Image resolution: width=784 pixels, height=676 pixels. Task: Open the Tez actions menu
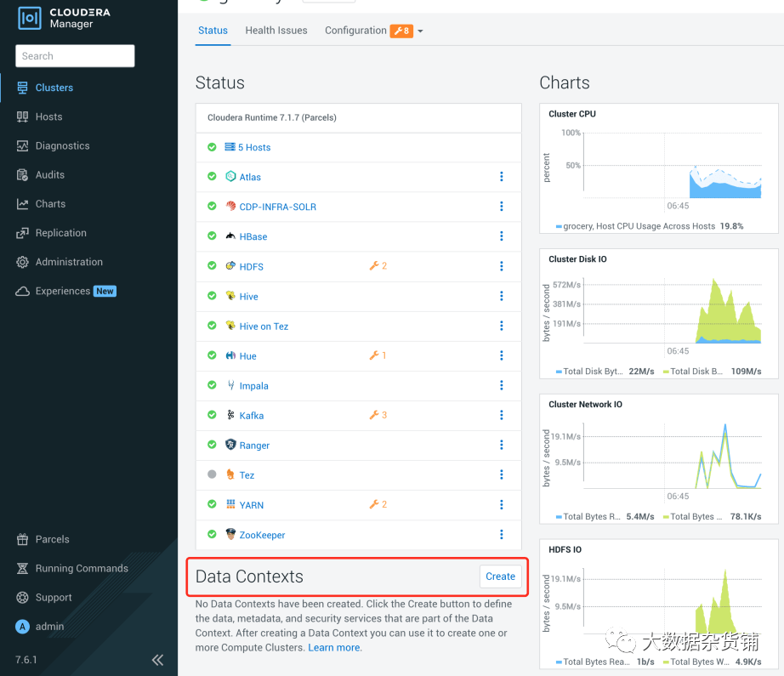click(502, 474)
